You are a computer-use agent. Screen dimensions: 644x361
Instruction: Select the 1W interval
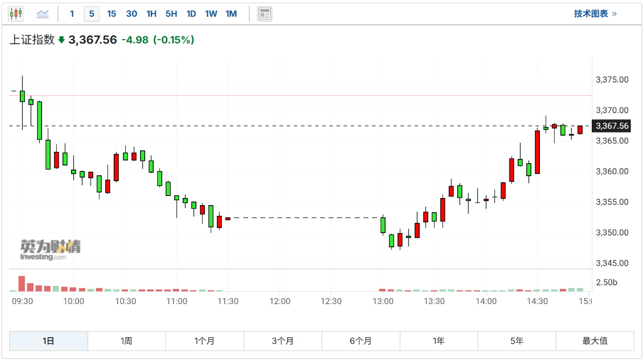pos(211,14)
